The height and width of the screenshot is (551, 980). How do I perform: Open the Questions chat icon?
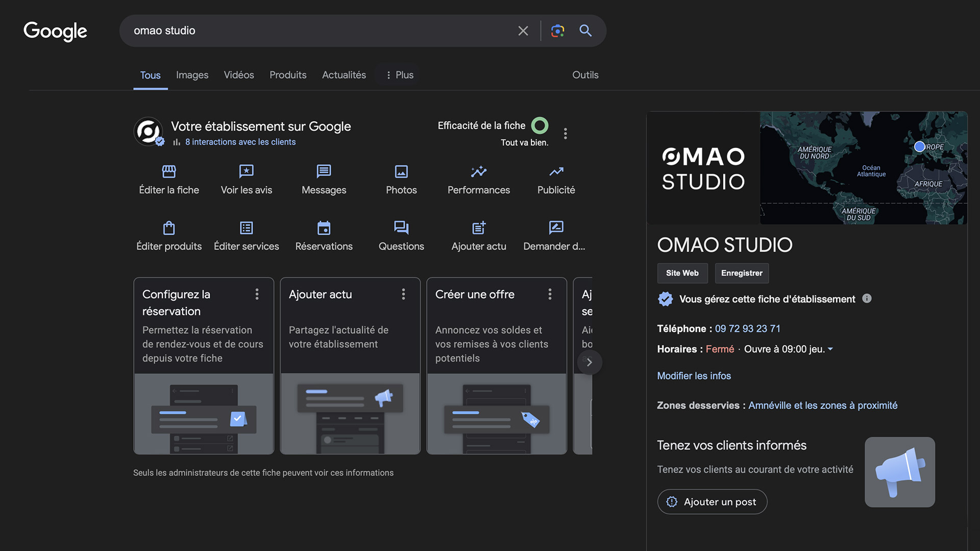[401, 228]
